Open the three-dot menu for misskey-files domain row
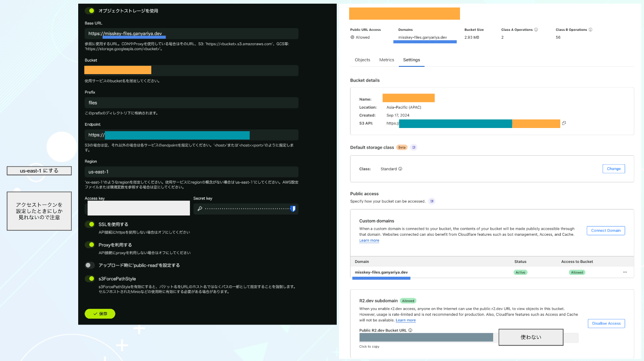The height and width of the screenshot is (361, 644). coord(625,272)
